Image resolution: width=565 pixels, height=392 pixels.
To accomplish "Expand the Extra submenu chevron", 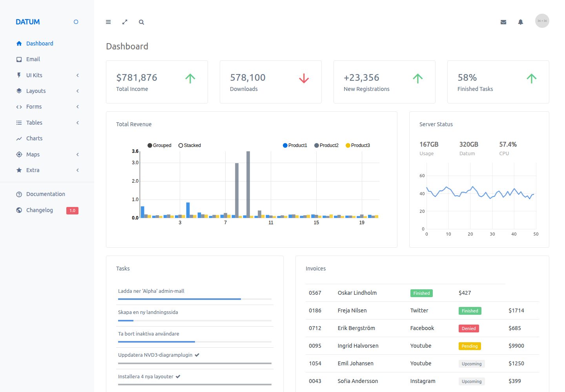I will (x=78, y=170).
